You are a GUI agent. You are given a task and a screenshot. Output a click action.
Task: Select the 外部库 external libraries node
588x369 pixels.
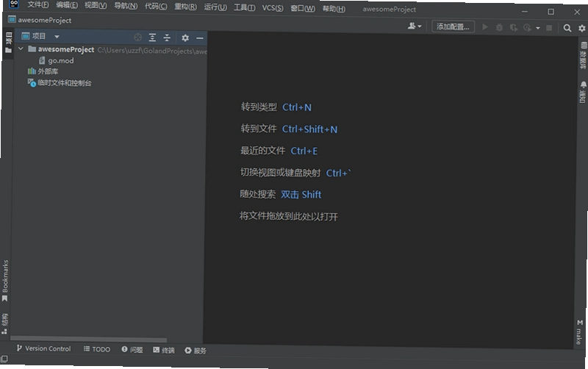click(x=43, y=71)
